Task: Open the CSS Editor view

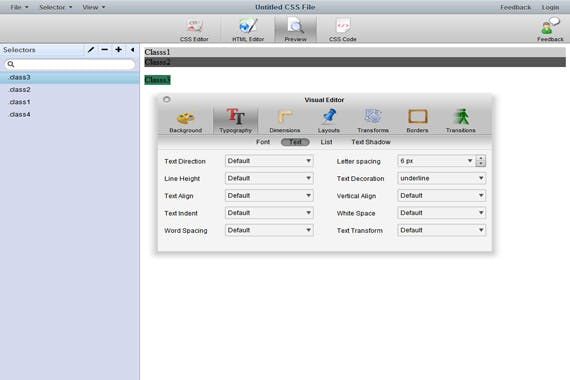Action: click(x=194, y=29)
